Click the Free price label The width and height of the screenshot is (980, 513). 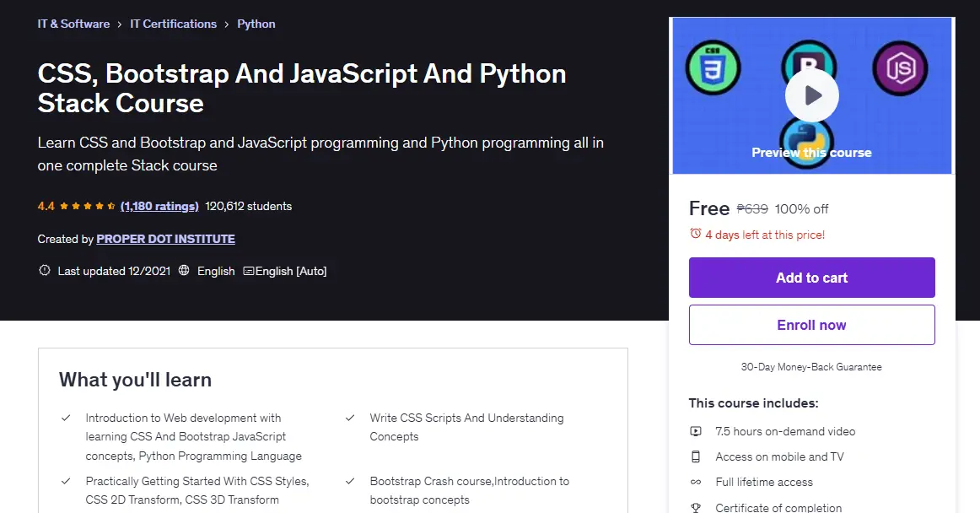(x=708, y=208)
